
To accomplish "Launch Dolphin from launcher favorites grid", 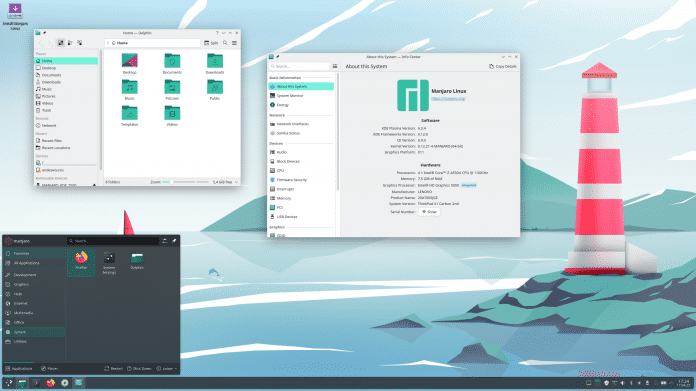I will (137, 261).
